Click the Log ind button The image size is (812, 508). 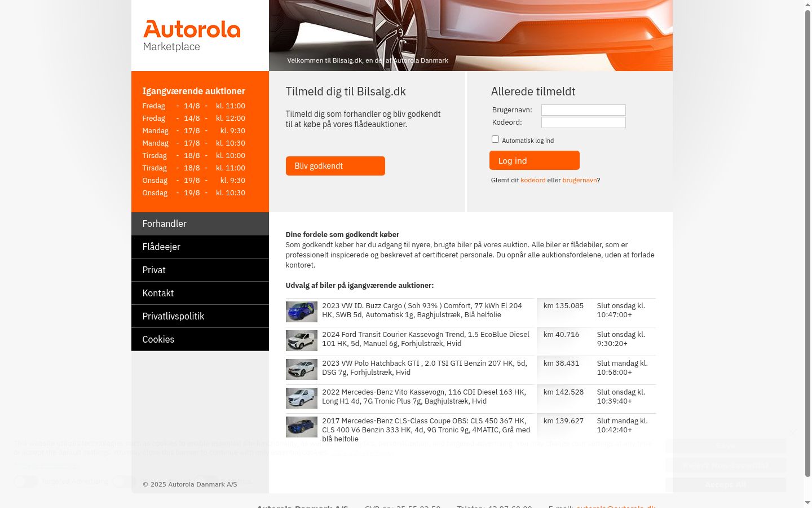coord(535,160)
